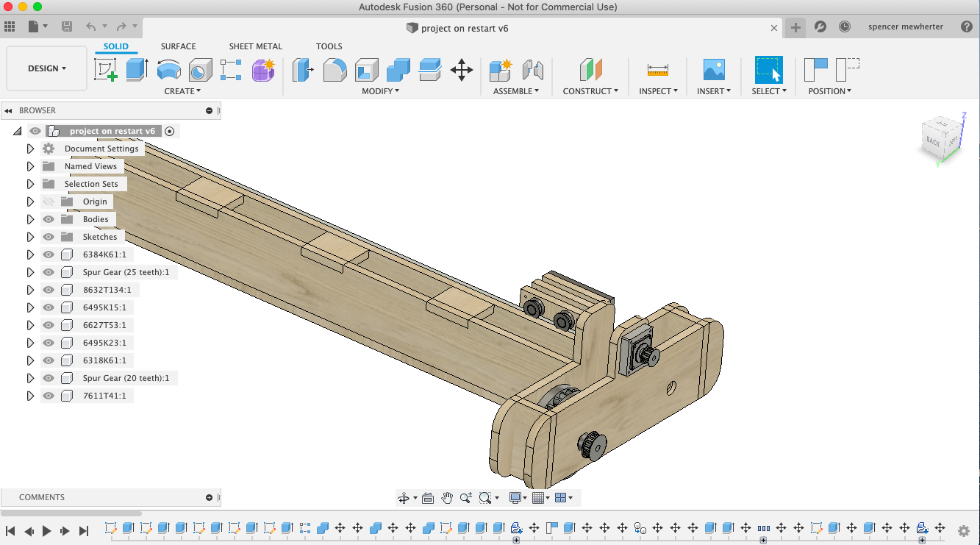
Task: Open the INSERT dropdown menu
Action: (x=714, y=91)
